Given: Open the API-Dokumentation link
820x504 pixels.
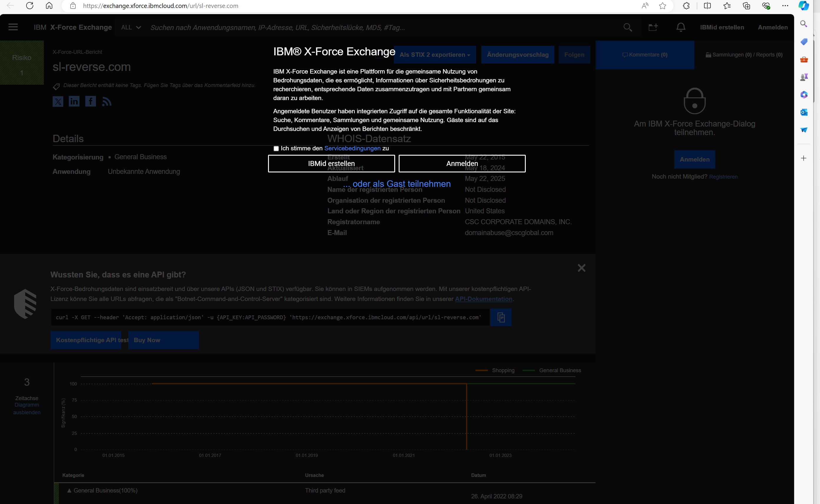Looking at the screenshot, I should [x=484, y=299].
